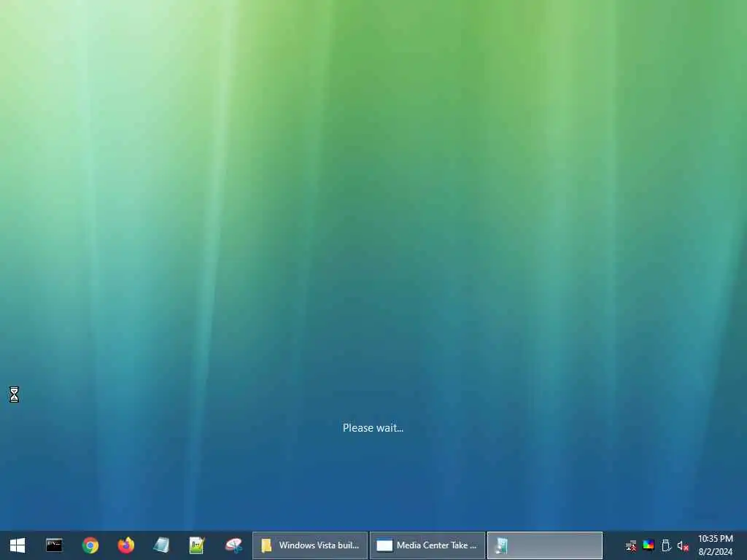This screenshot has height=560, width=747.
Task: Click the active untitled taskbar window button
Action: [x=545, y=545]
